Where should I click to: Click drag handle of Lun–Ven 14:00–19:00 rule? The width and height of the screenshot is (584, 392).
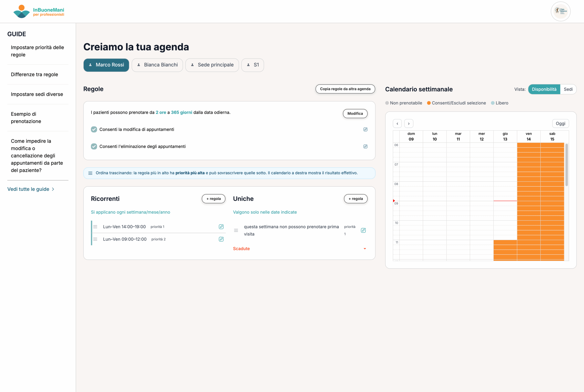coord(95,226)
